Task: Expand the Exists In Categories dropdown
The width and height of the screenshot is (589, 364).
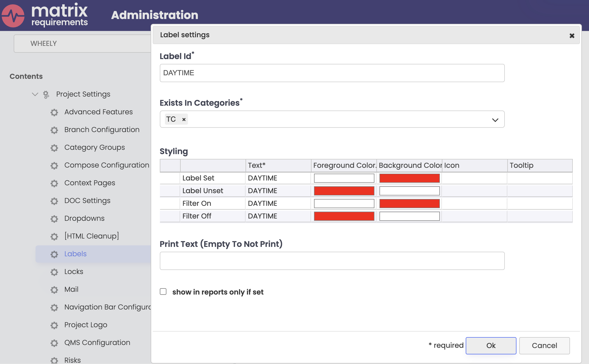Action: click(x=495, y=120)
